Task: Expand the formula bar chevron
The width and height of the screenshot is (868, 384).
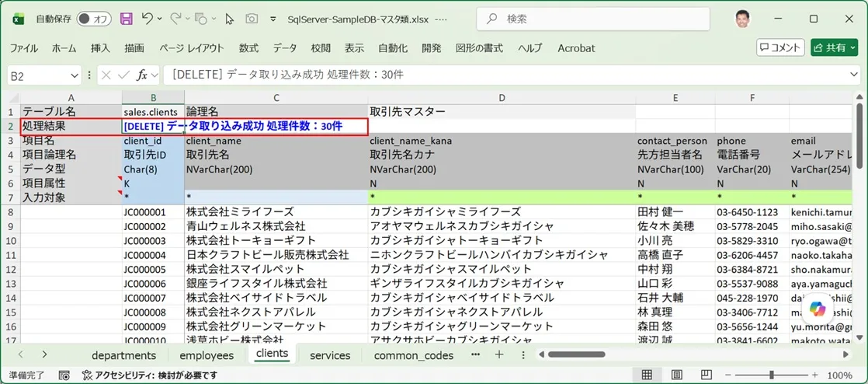Action: [854, 75]
